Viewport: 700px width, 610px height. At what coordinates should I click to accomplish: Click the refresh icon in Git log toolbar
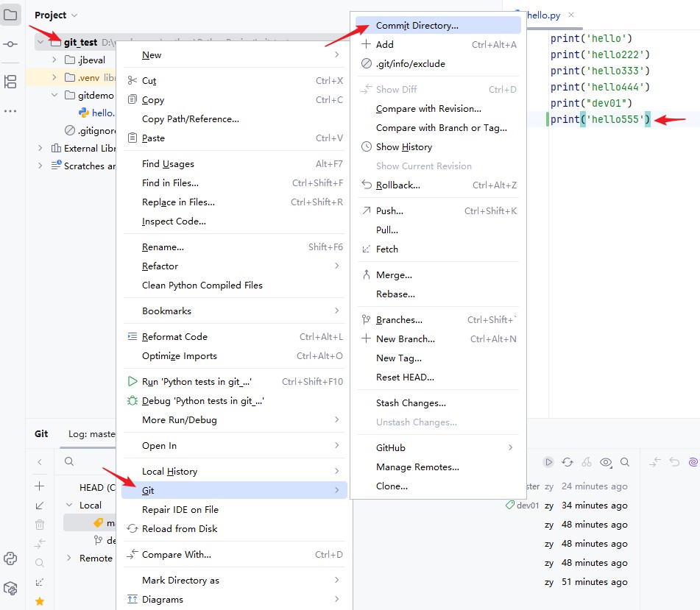(568, 462)
